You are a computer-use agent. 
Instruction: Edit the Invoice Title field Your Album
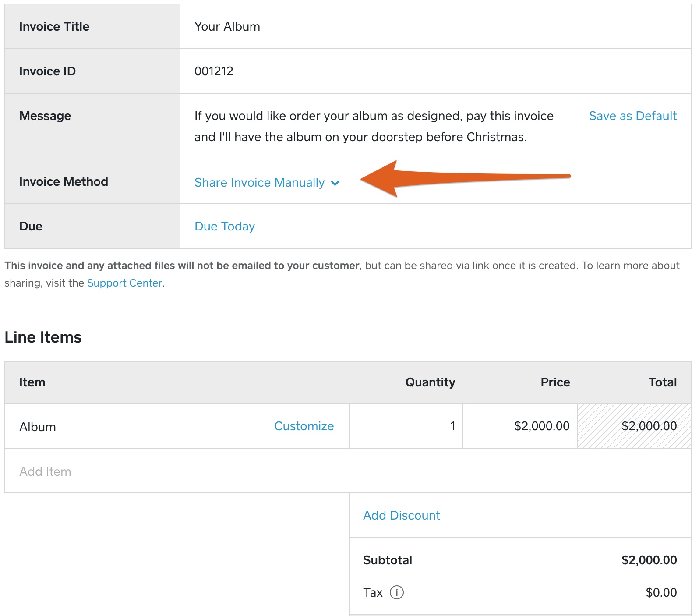436,26
